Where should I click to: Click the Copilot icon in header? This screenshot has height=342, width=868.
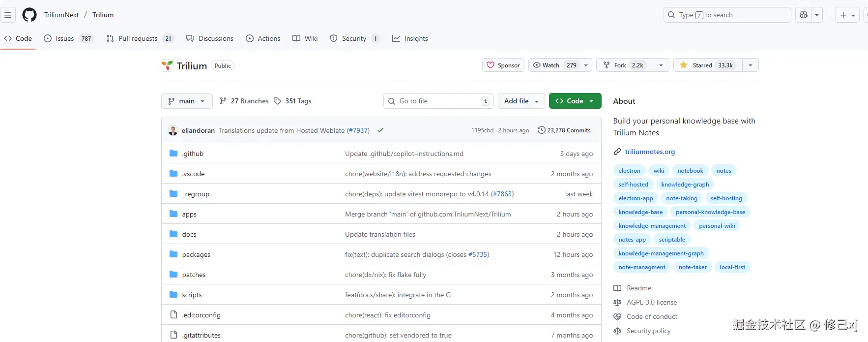[x=804, y=15]
